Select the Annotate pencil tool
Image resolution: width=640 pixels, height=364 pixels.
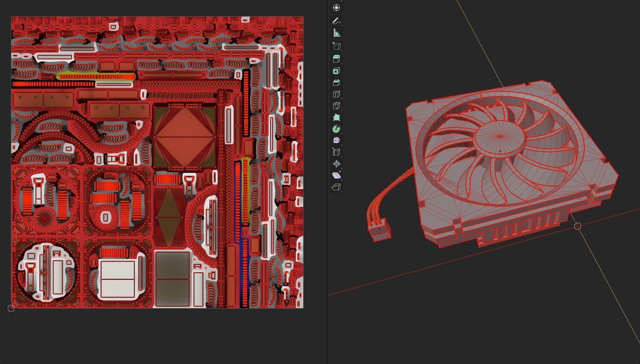point(336,21)
